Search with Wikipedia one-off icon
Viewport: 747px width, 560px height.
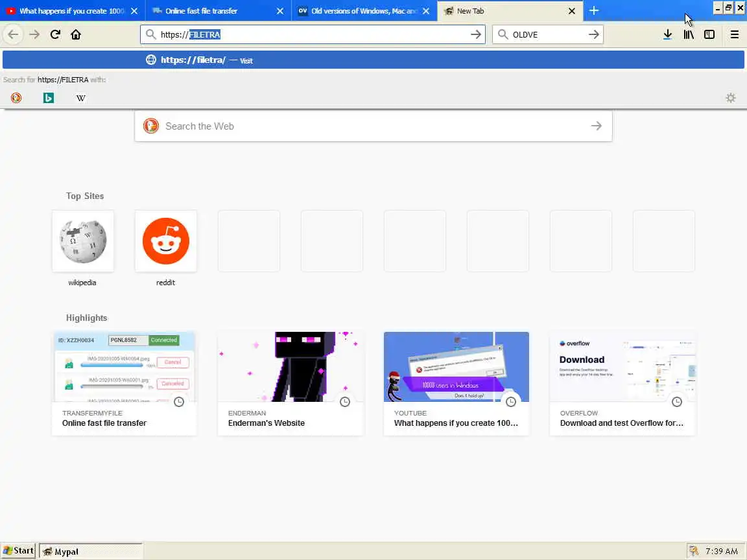tap(81, 98)
